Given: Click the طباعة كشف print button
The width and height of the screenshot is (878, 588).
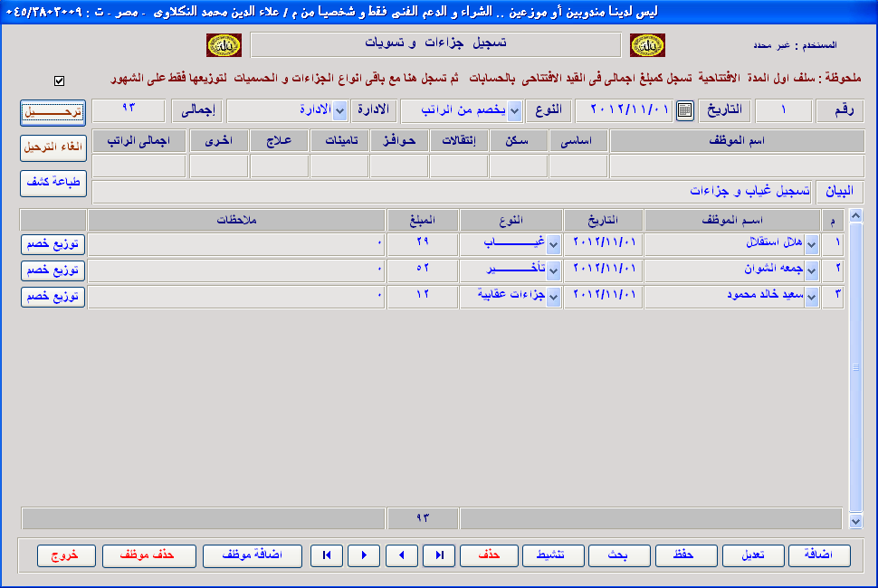Looking at the screenshot, I should (x=52, y=183).
